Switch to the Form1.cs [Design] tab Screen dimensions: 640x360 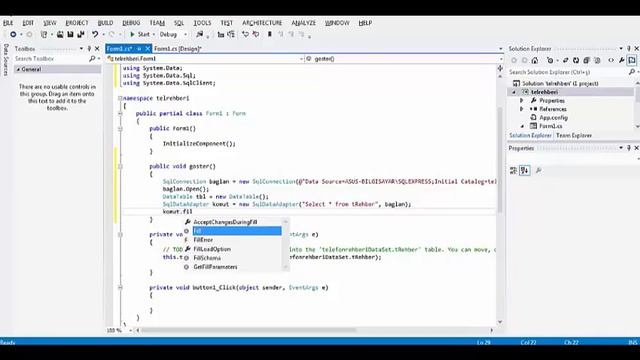pyautogui.click(x=178, y=49)
